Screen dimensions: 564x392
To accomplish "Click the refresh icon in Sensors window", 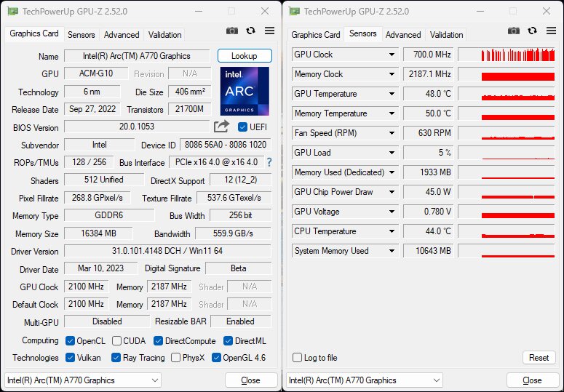I will (x=533, y=31).
